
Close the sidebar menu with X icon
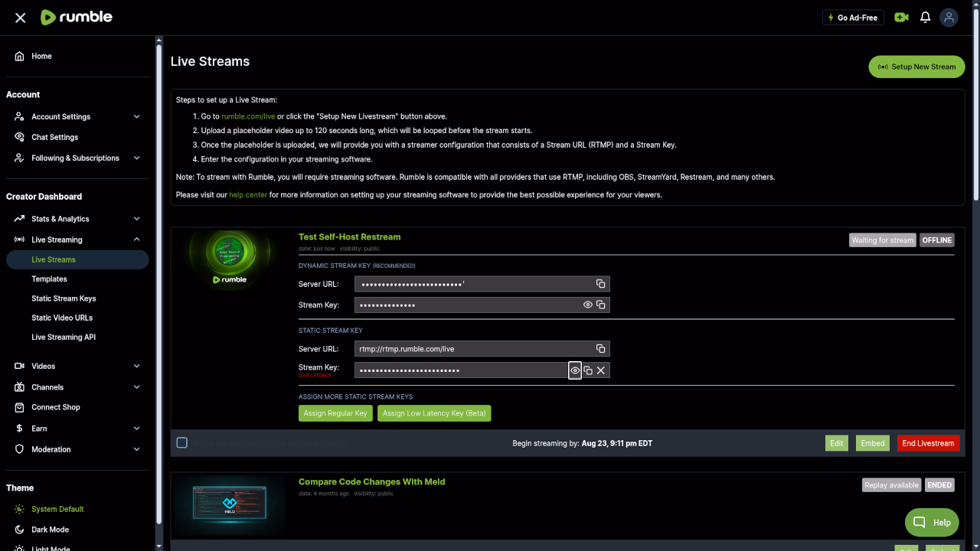click(21, 18)
